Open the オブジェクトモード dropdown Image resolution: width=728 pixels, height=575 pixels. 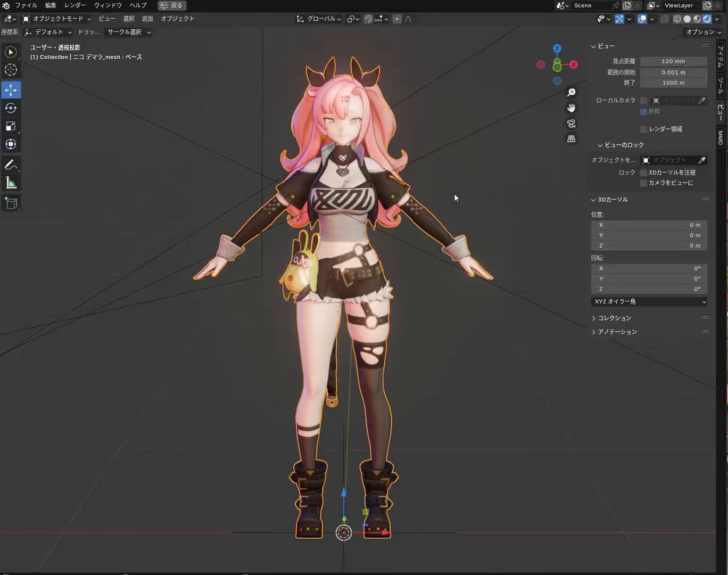pyautogui.click(x=56, y=19)
